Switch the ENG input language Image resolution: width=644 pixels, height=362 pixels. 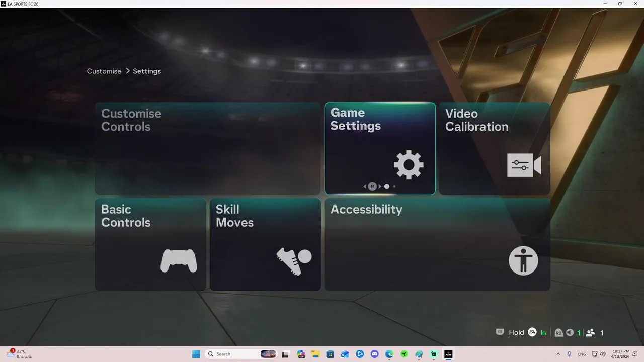(582, 354)
